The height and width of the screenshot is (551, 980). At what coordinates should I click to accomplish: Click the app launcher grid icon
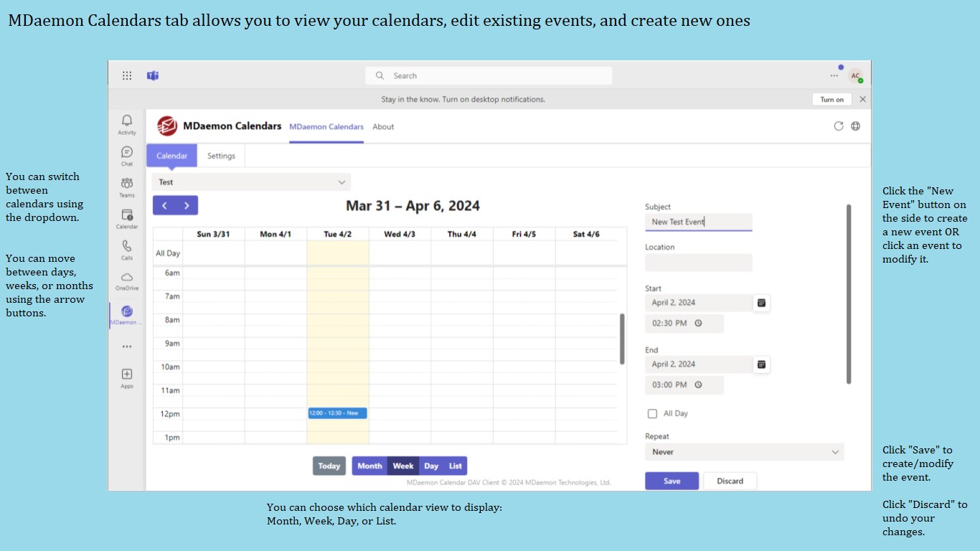point(127,75)
